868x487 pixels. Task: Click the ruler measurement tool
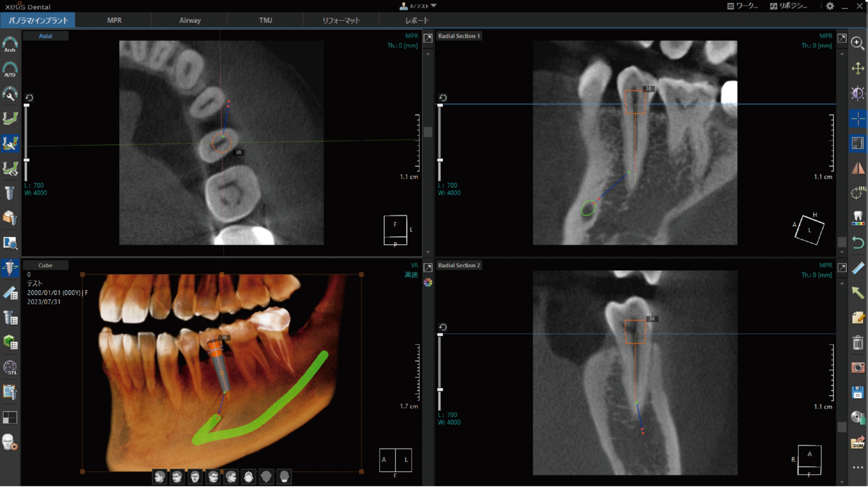(x=858, y=268)
